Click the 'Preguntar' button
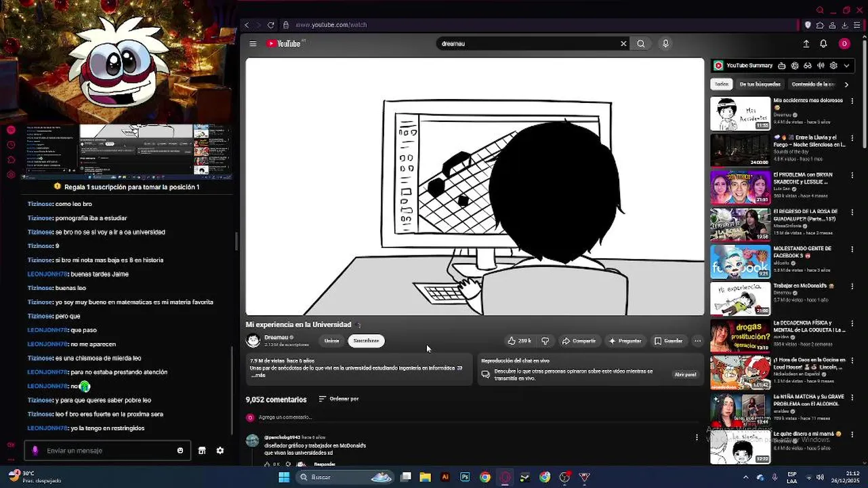 625,341
